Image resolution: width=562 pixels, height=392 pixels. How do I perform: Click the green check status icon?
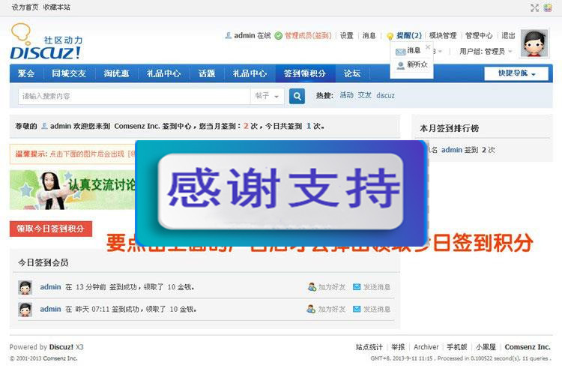(x=279, y=36)
